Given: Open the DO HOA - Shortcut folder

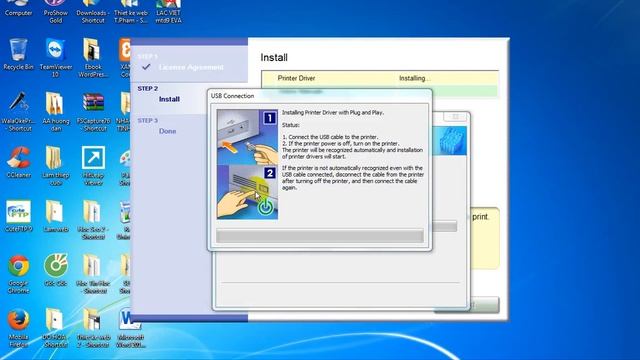Looking at the screenshot, I should [x=56, y=328].
